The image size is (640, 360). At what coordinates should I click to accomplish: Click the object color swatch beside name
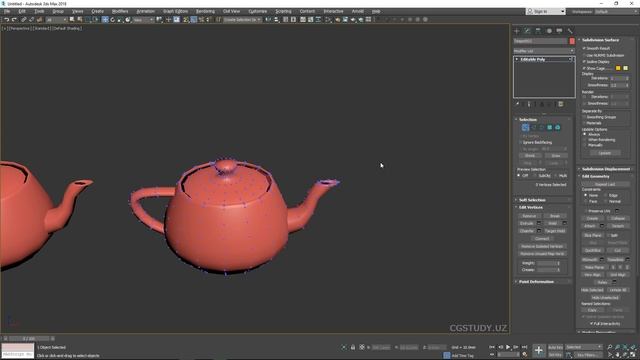click(572, 41)
